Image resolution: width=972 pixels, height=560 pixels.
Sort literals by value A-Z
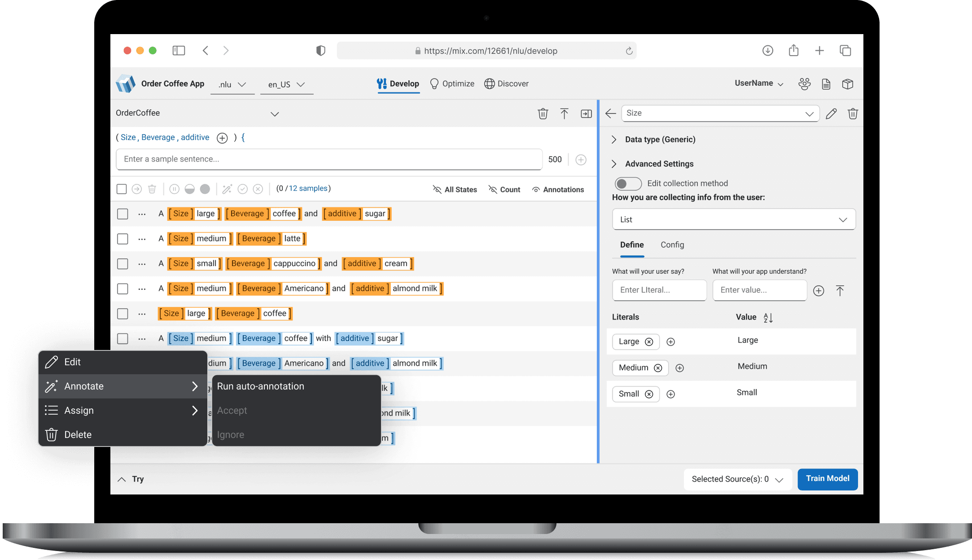click(768, 318)
